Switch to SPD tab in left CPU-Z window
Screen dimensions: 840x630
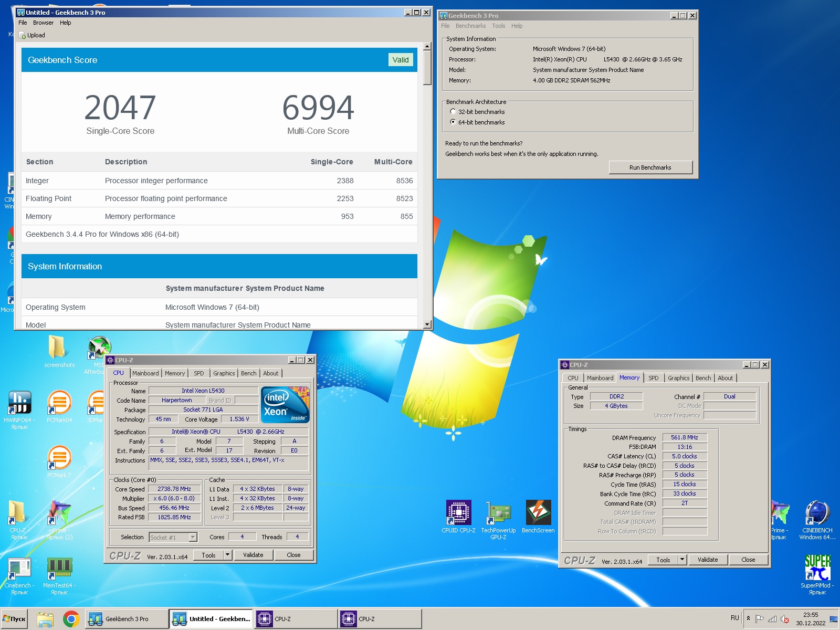pyautogui.click(x=198, y=373)
